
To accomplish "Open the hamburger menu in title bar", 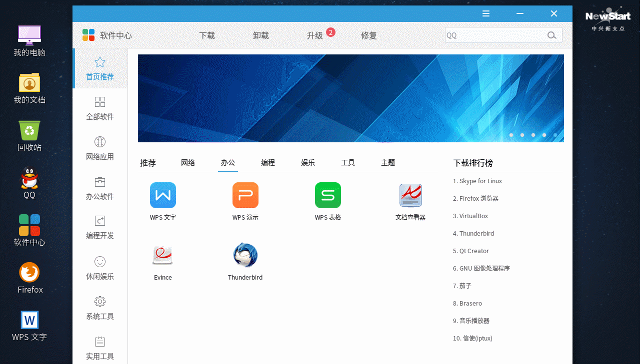I will tap(486, 13).
